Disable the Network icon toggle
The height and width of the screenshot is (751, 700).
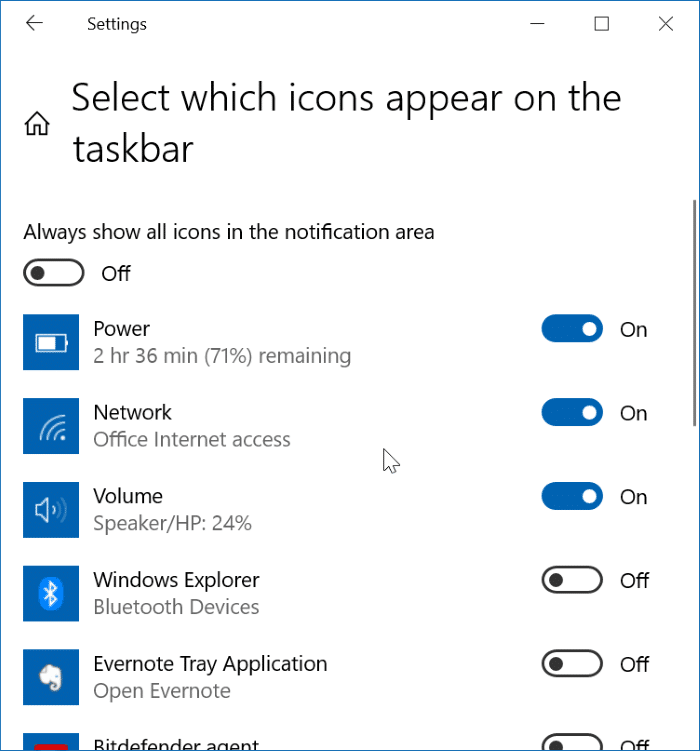point(572,413)
